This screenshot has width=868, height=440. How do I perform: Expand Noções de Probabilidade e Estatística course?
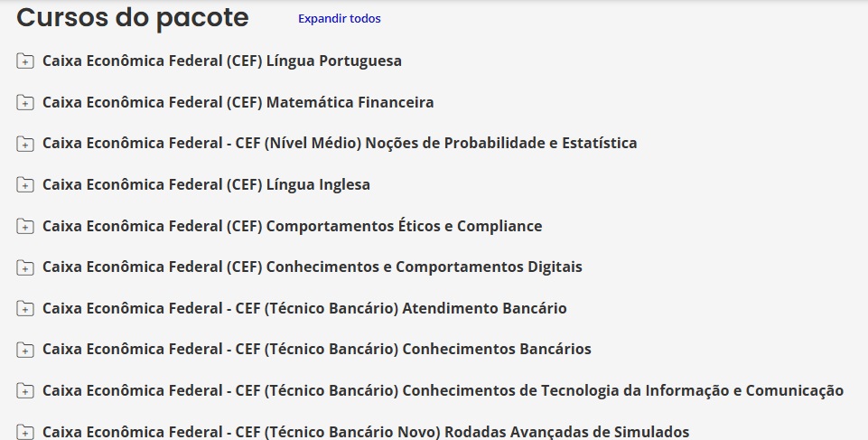[340, 144]
